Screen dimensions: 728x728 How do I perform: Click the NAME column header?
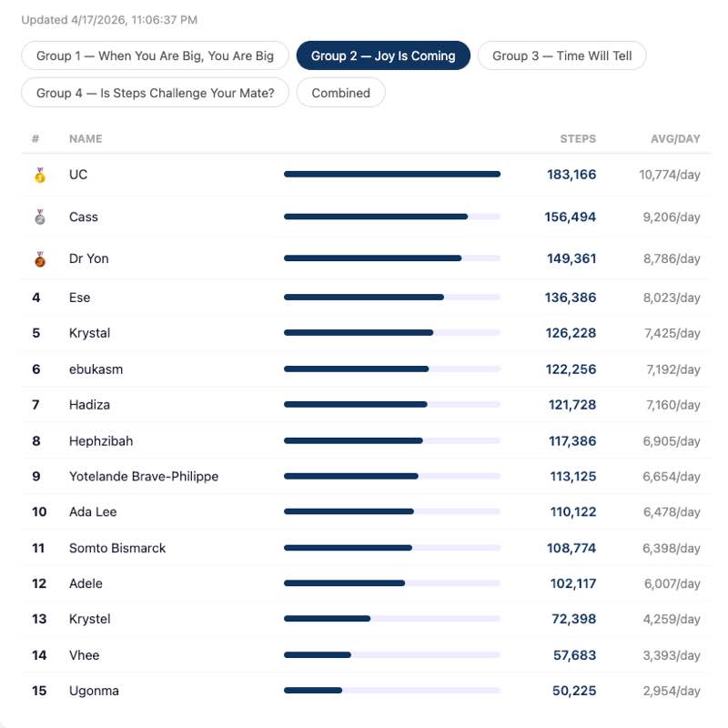pos(86,139)
